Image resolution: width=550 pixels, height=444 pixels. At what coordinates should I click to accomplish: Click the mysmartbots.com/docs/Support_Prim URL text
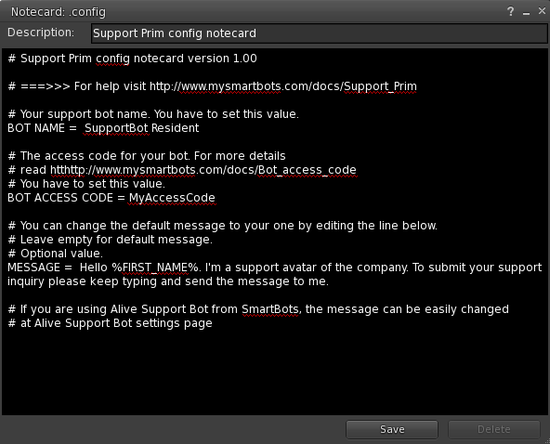(x=283, y=86)
